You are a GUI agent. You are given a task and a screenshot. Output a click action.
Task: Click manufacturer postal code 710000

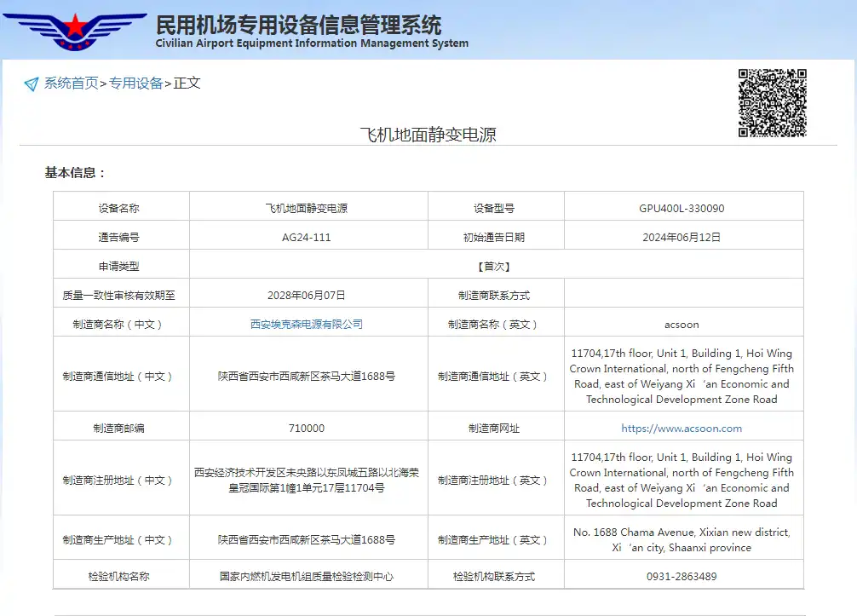point(307,429)
